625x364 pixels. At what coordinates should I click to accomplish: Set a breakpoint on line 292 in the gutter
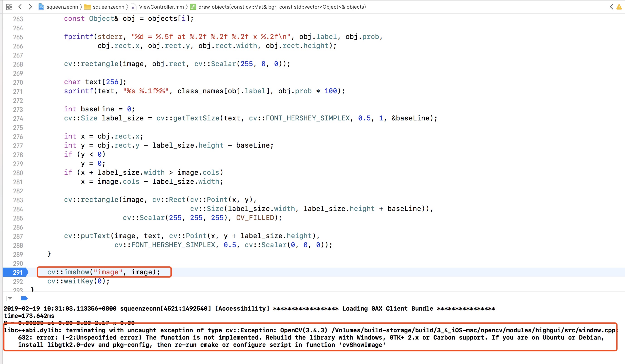[17, 281]
